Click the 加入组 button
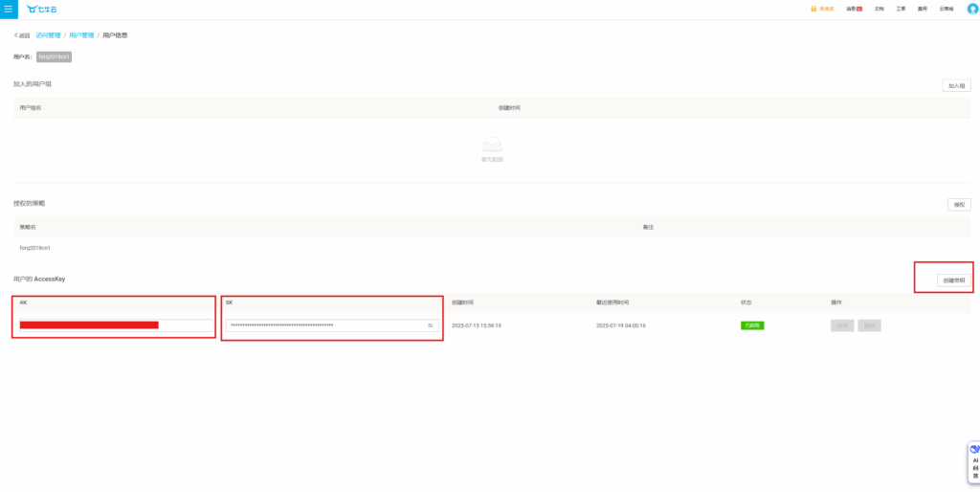Image resolution: width=980 pixels, height=492 pixels. (x=956, y=85)
